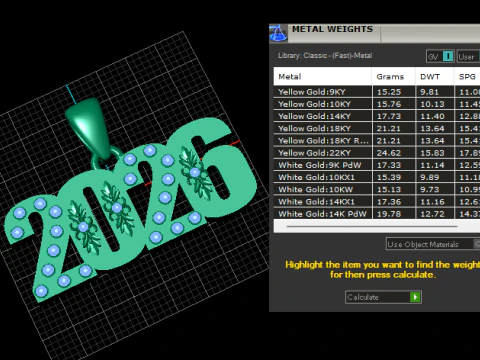Image resolution: width=480 pixels, height=360 pixels.
Task: Select the White Gold:10KW row
Action: click(x=377, y=189)
